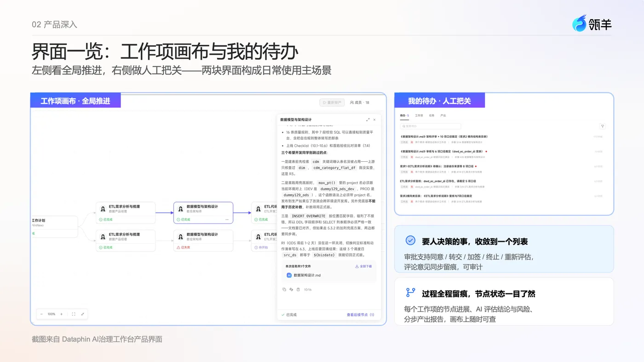Click the 搜索待办 search field
644x362 pixels.
pos(431,126)
